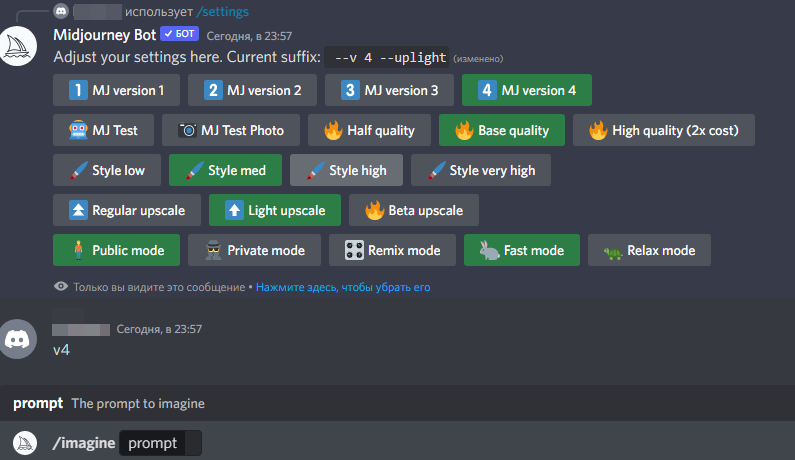Screen dimensions: 795x460
Task: Enable MJ Test mode
Action: point(103,130)
